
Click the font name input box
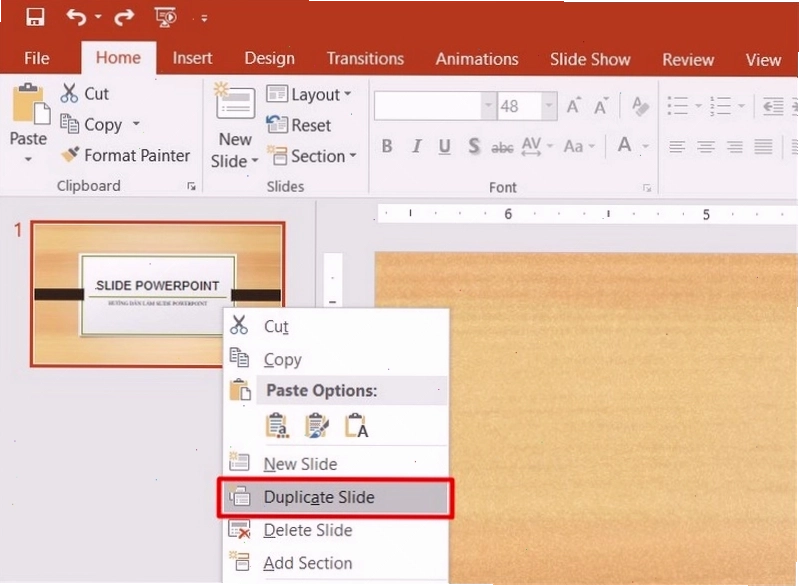[428, 106]
